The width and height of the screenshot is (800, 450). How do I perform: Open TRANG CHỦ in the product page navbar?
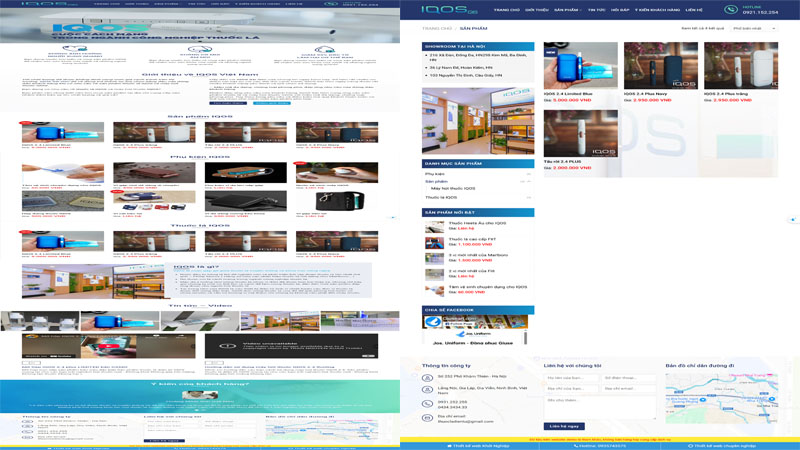(x=506, y=10)
